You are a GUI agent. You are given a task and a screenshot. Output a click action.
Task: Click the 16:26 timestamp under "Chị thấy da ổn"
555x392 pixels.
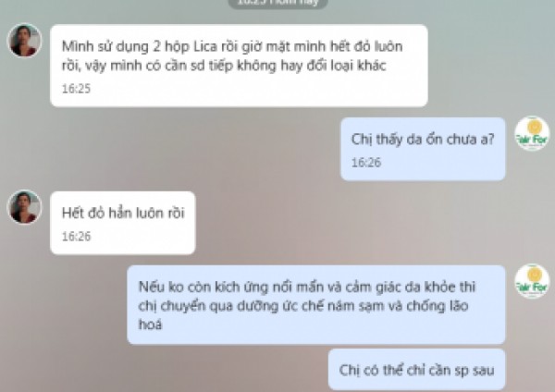click(x=366, y=163)
